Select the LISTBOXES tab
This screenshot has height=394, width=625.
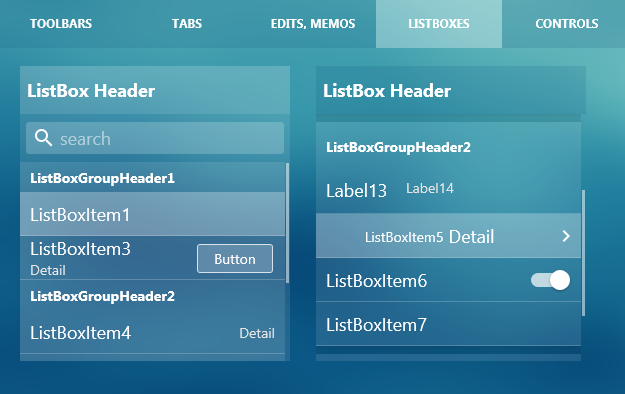click(439, 24)
